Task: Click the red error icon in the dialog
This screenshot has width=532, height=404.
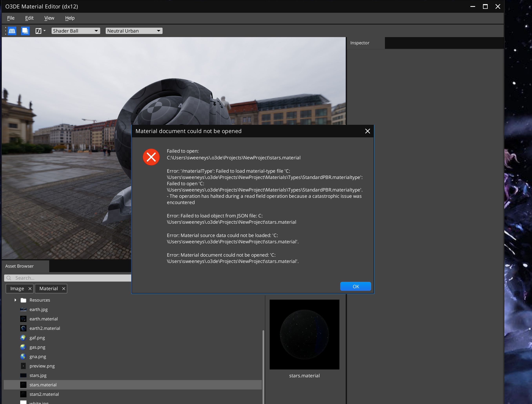Action: 151,157
